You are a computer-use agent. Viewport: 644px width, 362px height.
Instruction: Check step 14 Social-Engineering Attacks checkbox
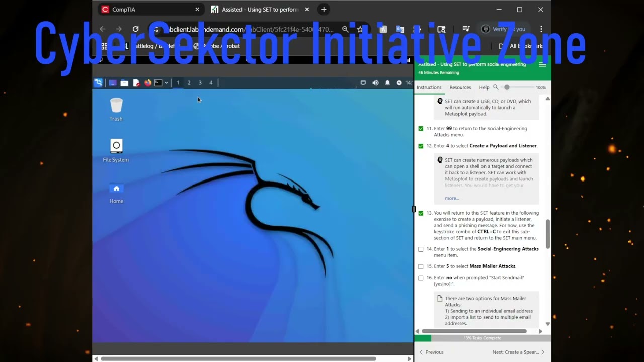[x=421, y=249]
